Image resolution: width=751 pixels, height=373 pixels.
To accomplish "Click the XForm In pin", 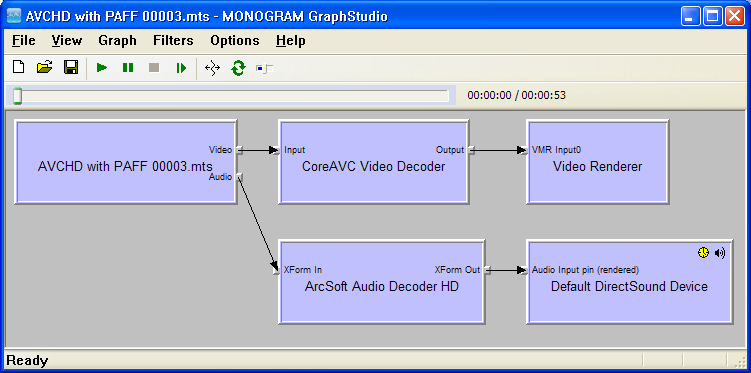I will point(276,270).
